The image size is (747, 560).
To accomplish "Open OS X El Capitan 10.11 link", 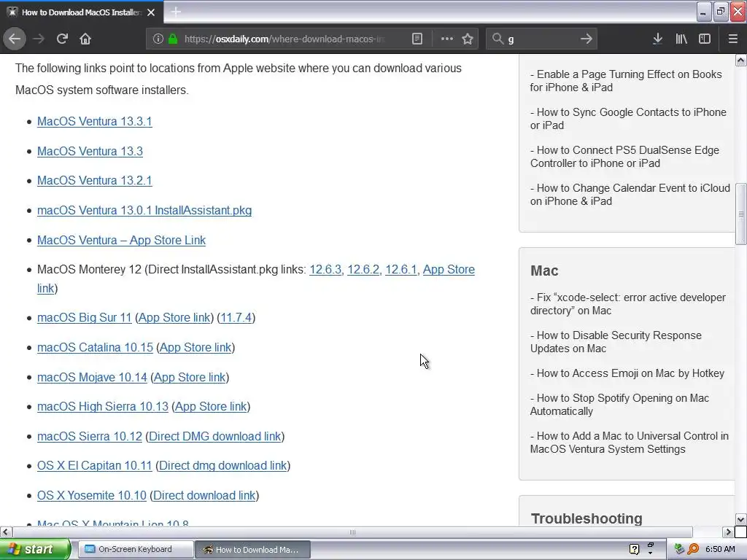I will point(94,466).
